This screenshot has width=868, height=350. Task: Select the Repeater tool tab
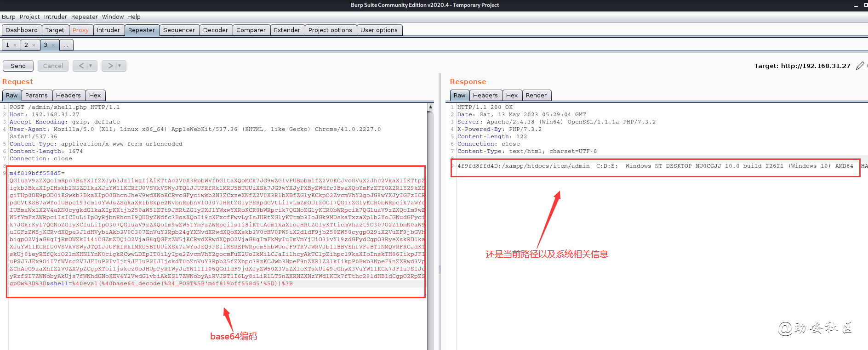[142, 30]
